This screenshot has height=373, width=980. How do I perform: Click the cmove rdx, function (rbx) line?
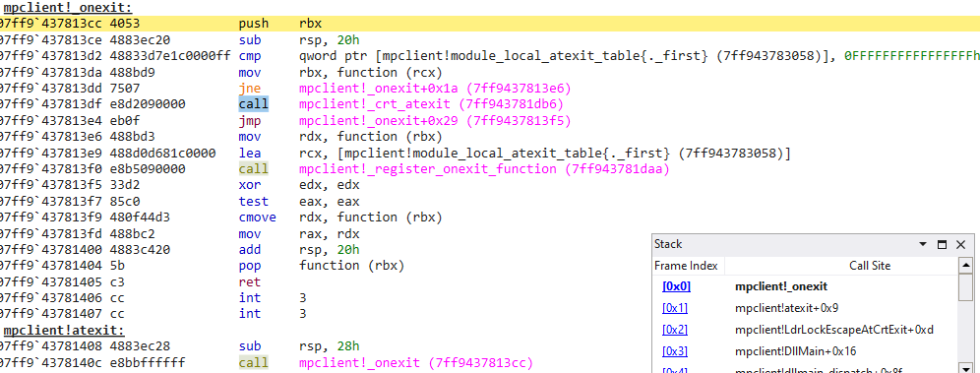pos(340,218)
